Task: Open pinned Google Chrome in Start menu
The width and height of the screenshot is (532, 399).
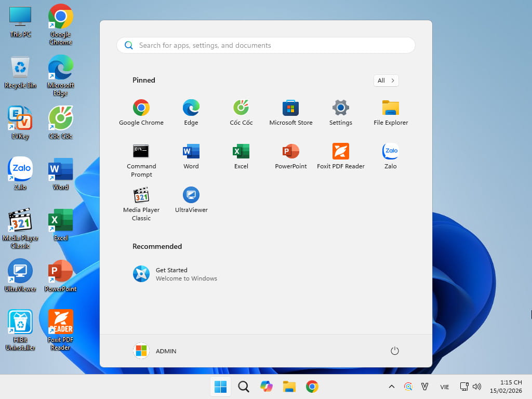Action: coord(141,112)
